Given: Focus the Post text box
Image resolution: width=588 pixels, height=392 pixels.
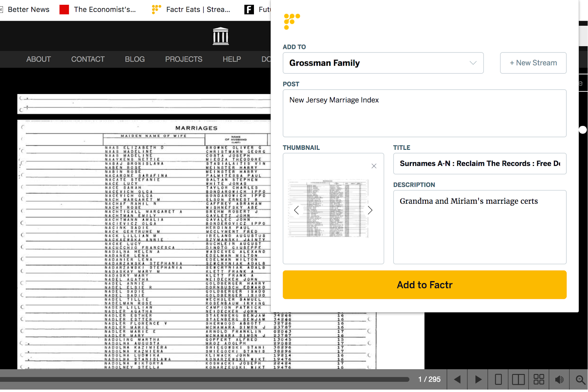Looking at the screenshot, I should (x=424, y=113).
